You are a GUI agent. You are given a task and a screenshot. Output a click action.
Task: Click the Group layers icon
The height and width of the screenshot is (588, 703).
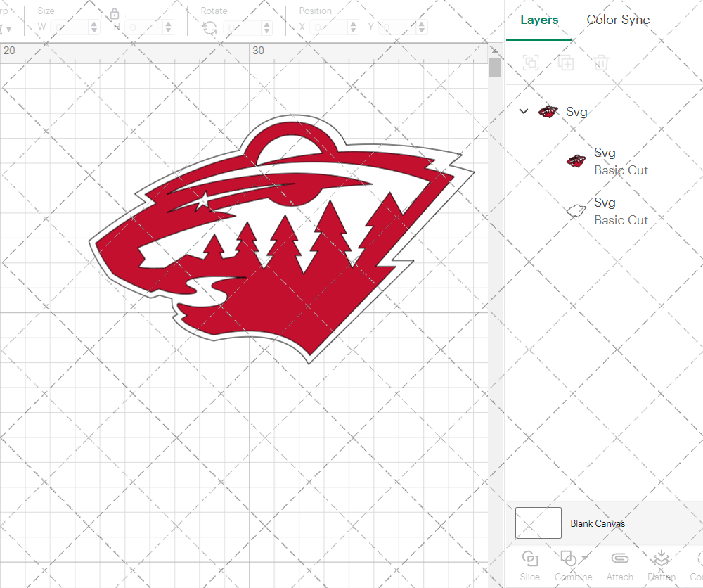click(531, 63)
